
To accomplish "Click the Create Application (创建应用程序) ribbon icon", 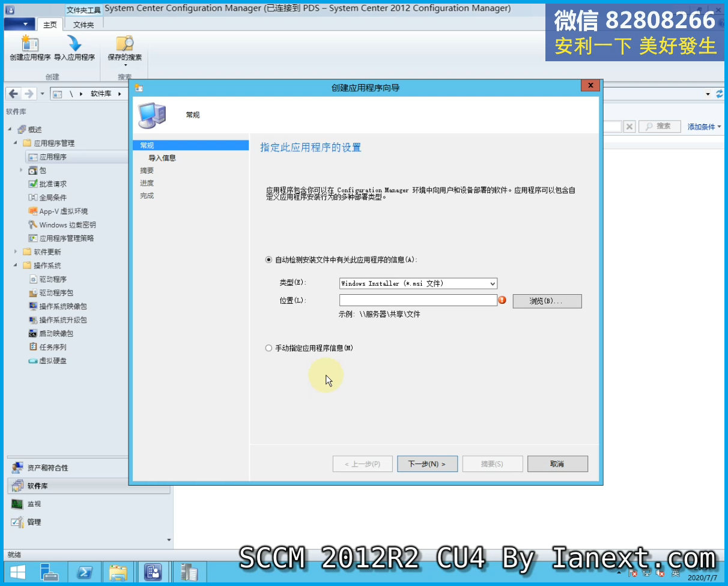I will [x=30, y=48].
